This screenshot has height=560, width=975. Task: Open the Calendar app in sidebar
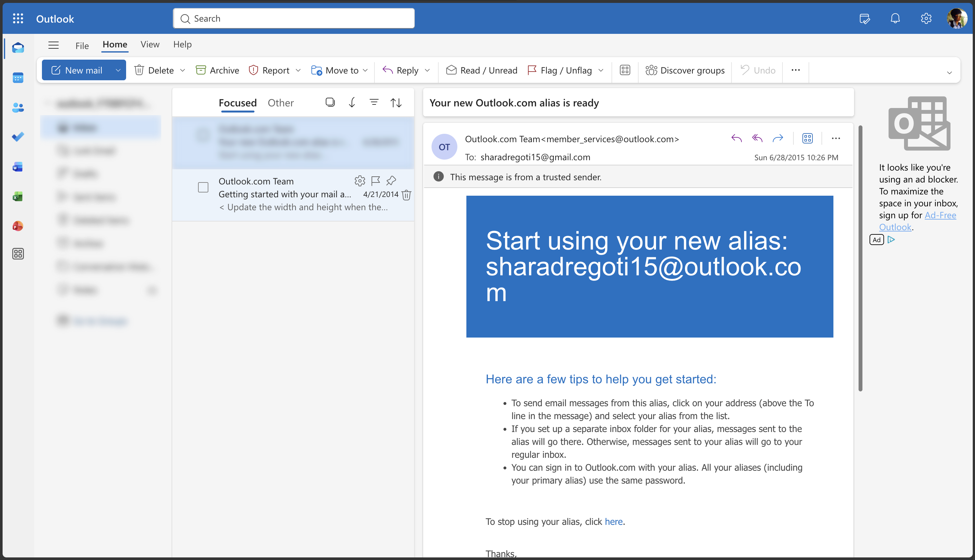[18, 78]
